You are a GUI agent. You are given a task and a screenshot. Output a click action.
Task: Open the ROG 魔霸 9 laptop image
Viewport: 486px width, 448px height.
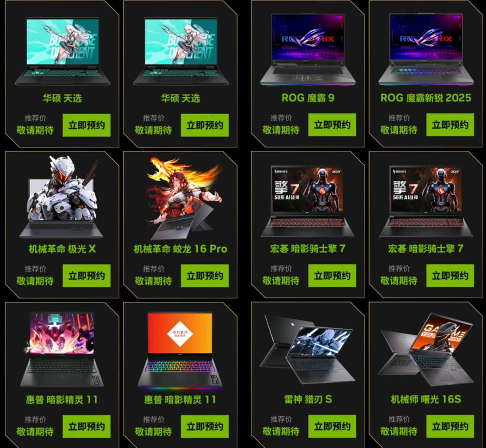pos(308,49)
